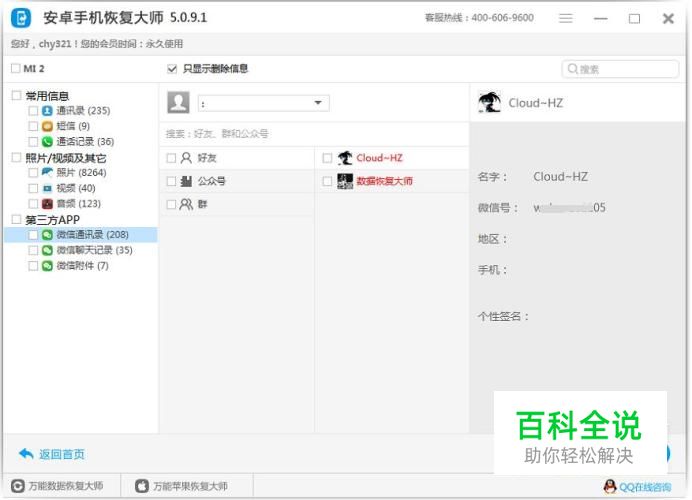Check the 好友 checkbox
This screenshot has height=500, width=692.
click(171, 158)
